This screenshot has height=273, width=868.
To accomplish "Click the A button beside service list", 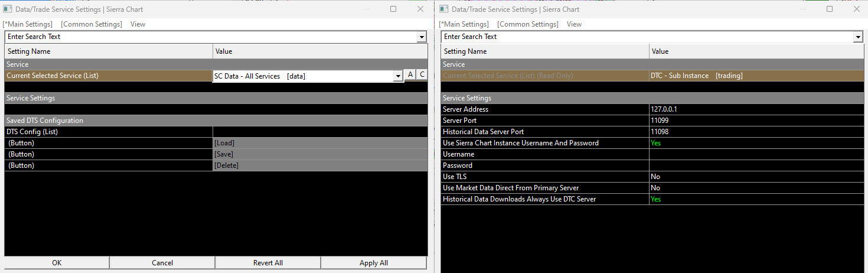I will (410, 74).
